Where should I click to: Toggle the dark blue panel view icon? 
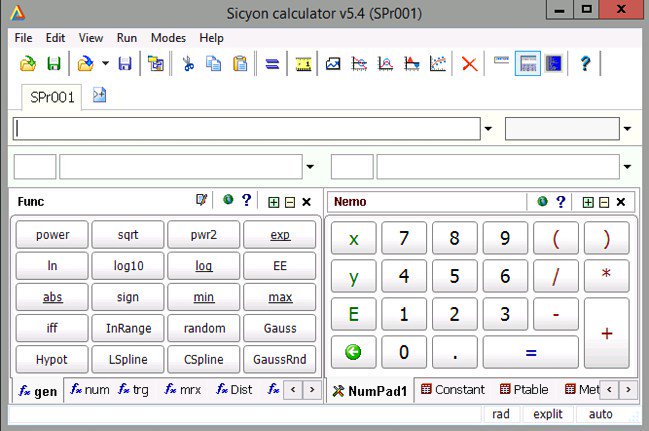554,63
